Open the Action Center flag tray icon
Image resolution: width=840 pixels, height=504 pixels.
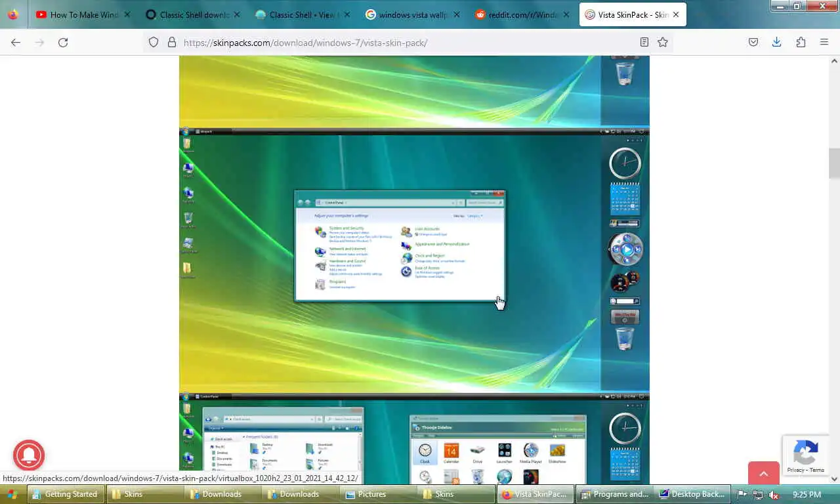(x=742, y=495)
